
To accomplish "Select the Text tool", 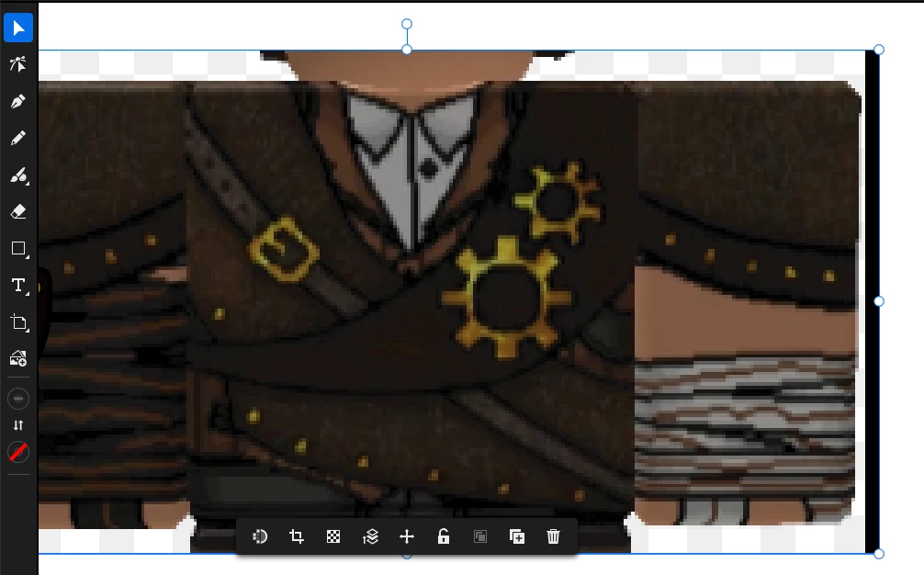I will (x=18, y=286).
